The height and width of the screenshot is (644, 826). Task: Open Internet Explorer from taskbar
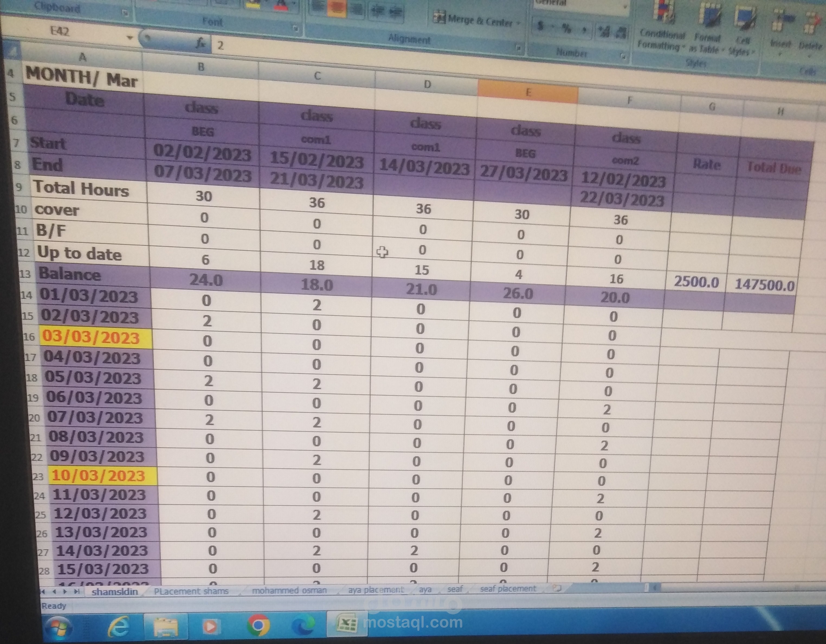(x=119, y=627)
